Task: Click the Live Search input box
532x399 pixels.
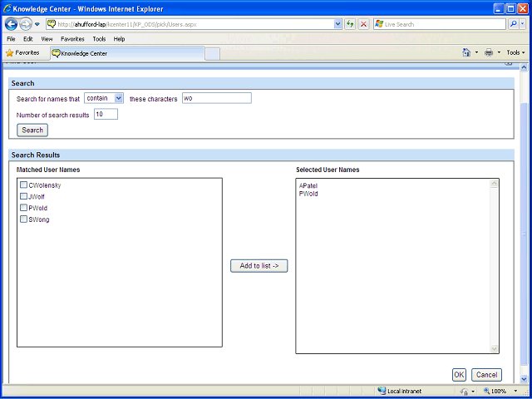Action: pos(440,24)
